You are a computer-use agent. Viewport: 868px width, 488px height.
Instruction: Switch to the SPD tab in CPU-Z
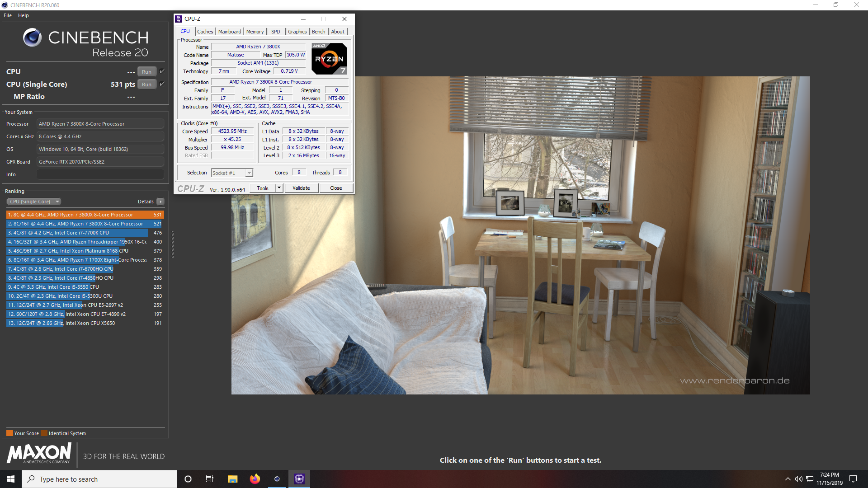click(x=276, y=32)
